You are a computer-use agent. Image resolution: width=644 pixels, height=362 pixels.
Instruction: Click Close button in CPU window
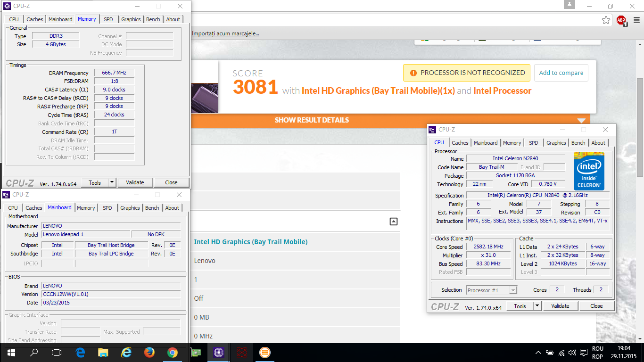(x=596, y=306)
